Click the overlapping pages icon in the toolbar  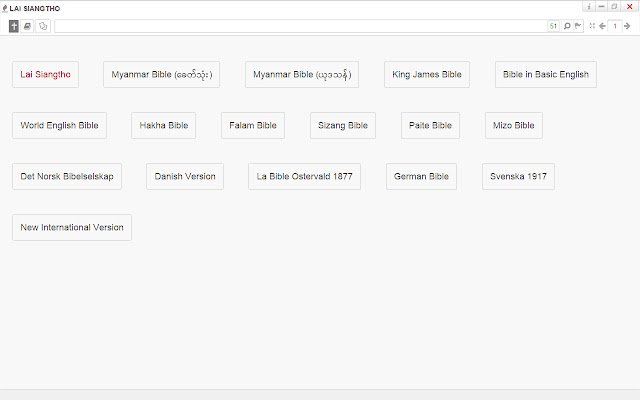43,26
